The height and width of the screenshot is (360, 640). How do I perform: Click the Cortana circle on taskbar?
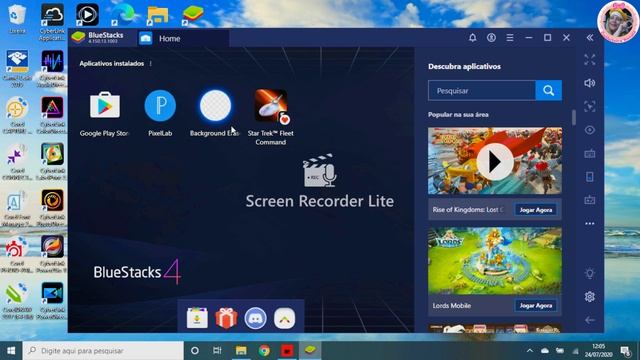click(x=195, y=351)
